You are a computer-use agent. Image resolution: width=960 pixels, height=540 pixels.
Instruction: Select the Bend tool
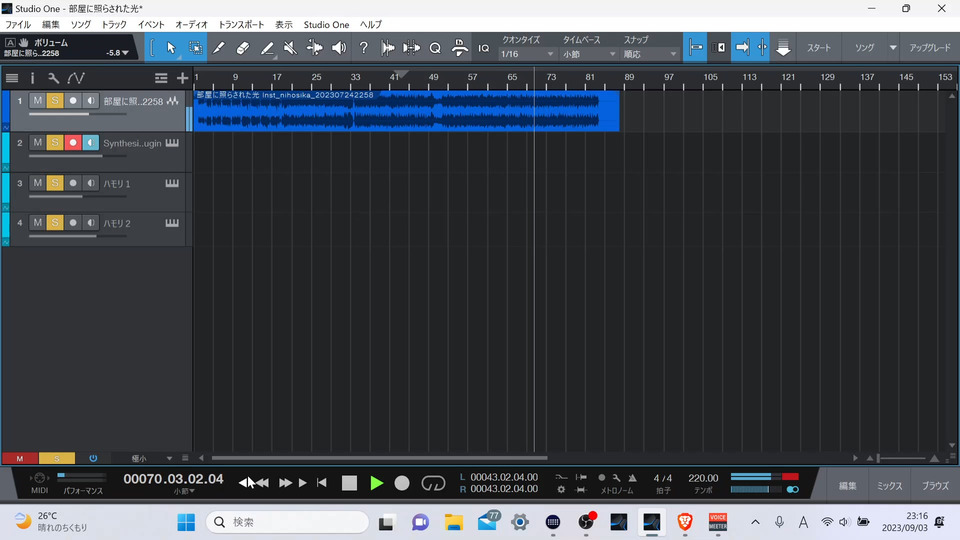315,48
